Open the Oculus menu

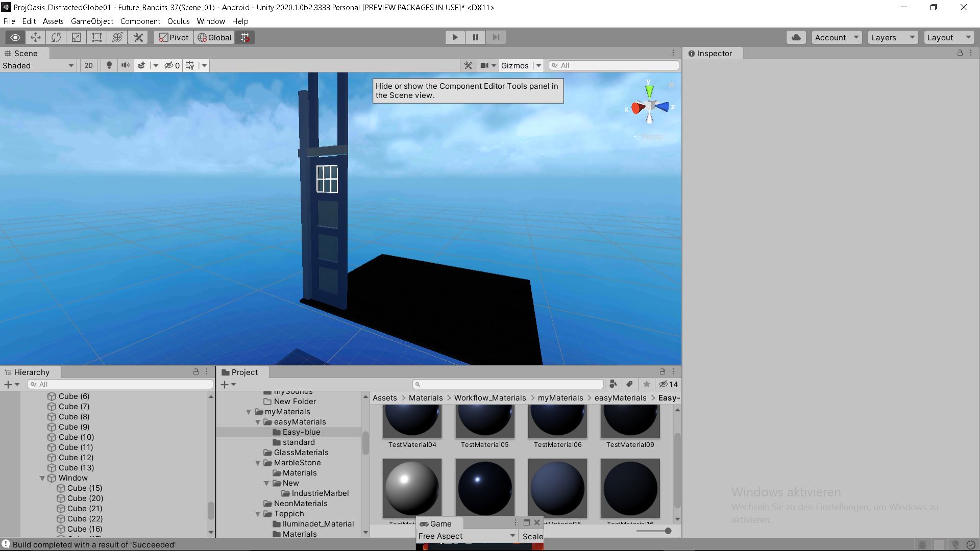(178, 21)
